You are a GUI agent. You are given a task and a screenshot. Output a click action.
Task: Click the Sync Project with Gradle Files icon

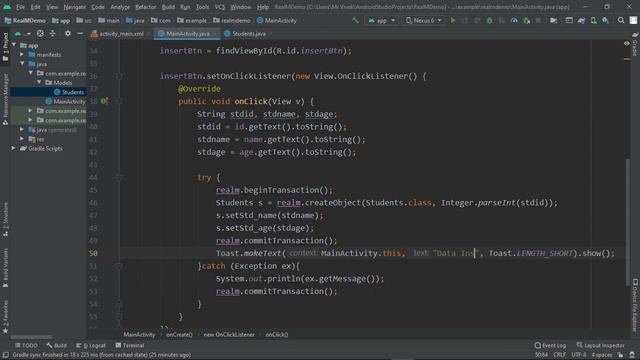pos(581,20)
